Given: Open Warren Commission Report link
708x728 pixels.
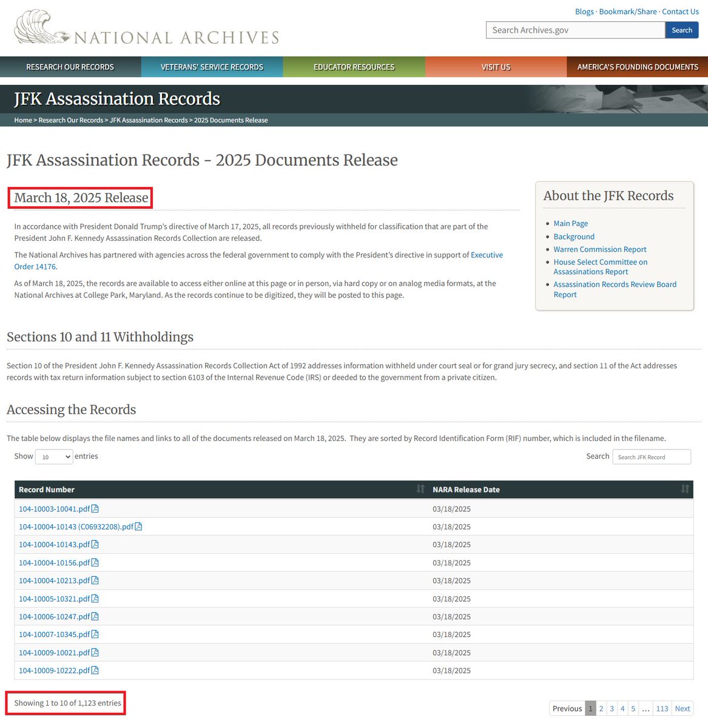Looking at the screenshot, I should (x=599, y=249).
